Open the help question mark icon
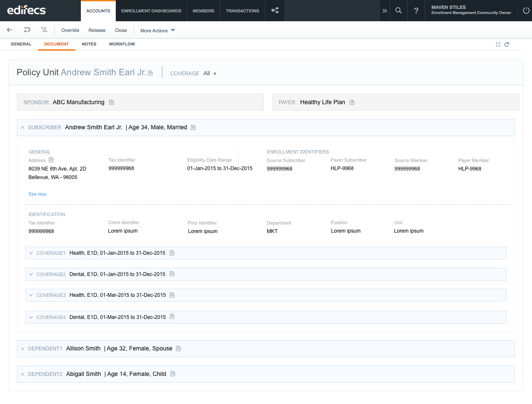This screenshot has height=404, width=532. [416, 11]
